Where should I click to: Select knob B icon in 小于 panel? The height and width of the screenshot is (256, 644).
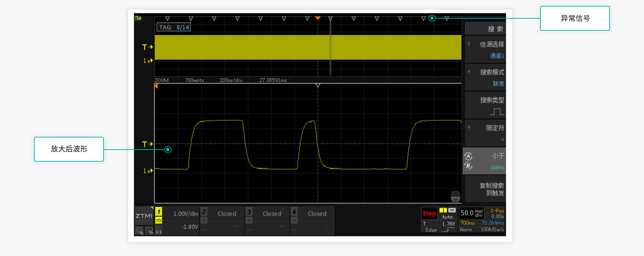coord(468,166)
